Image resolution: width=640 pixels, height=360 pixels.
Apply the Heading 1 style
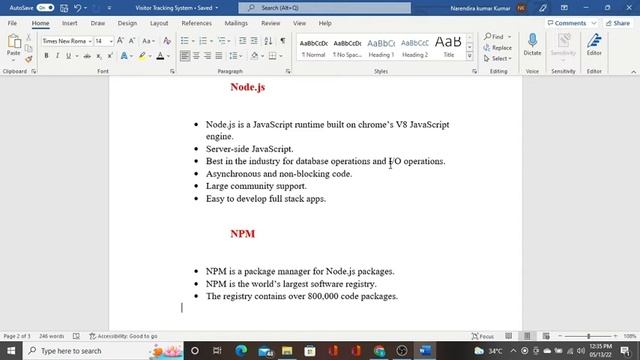[381, 48]
